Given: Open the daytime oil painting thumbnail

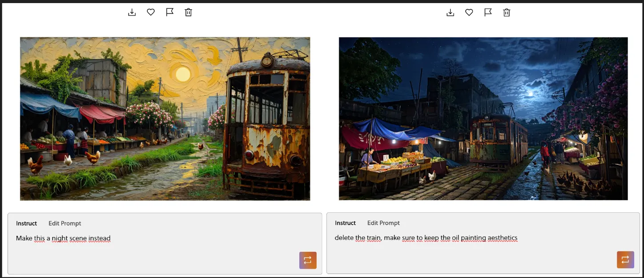Looking at the screenshot, I should pyautogui.click(x=165, y=119).
